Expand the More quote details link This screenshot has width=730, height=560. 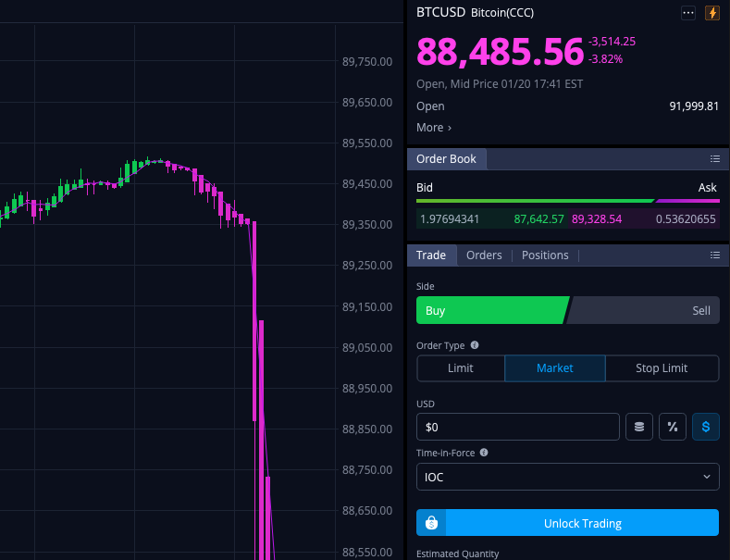tap(433, 127)
